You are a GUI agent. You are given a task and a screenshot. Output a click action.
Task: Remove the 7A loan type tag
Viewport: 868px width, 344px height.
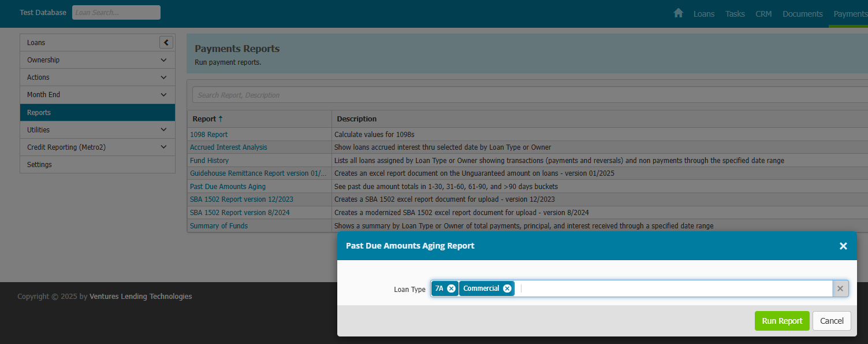[451, 288]
